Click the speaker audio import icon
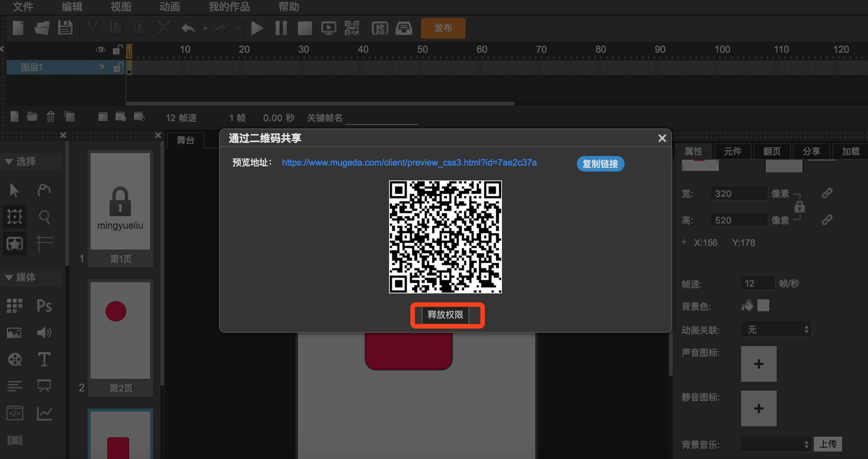This screenshot has width=868, height=459. coord(44,333)
